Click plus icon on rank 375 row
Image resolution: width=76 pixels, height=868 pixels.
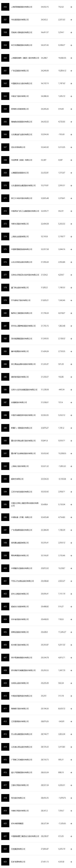[71, 249]
